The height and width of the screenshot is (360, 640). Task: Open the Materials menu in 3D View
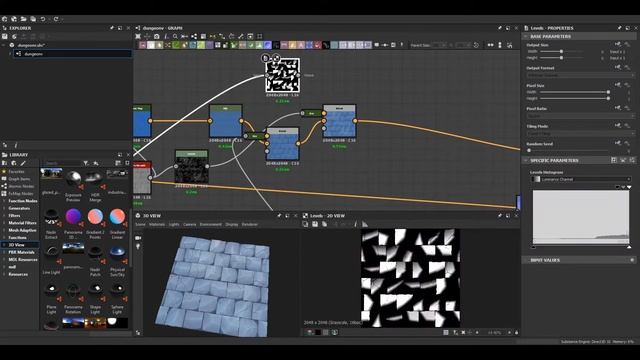coord(157,224)
